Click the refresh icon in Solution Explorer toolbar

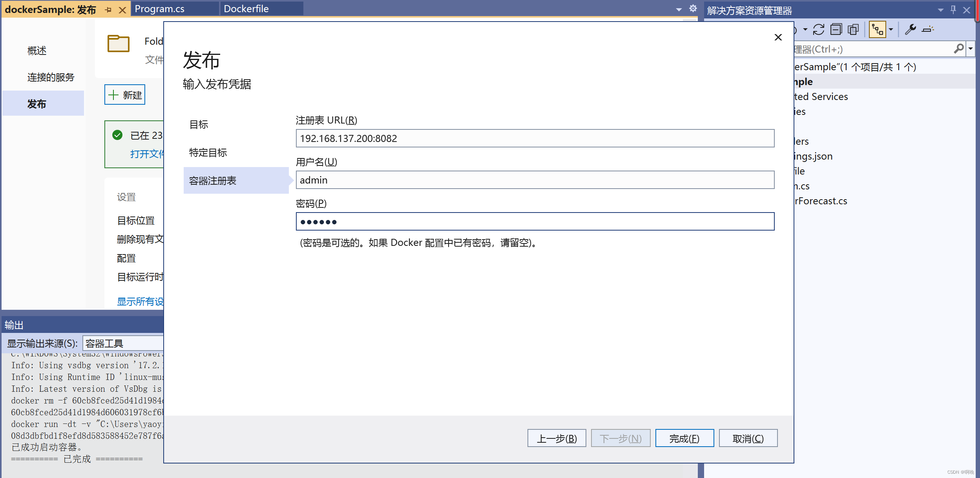819,29
